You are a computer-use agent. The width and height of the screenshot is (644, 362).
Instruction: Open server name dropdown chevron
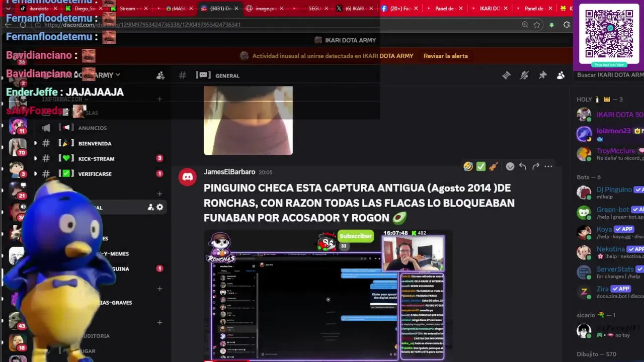118,75
